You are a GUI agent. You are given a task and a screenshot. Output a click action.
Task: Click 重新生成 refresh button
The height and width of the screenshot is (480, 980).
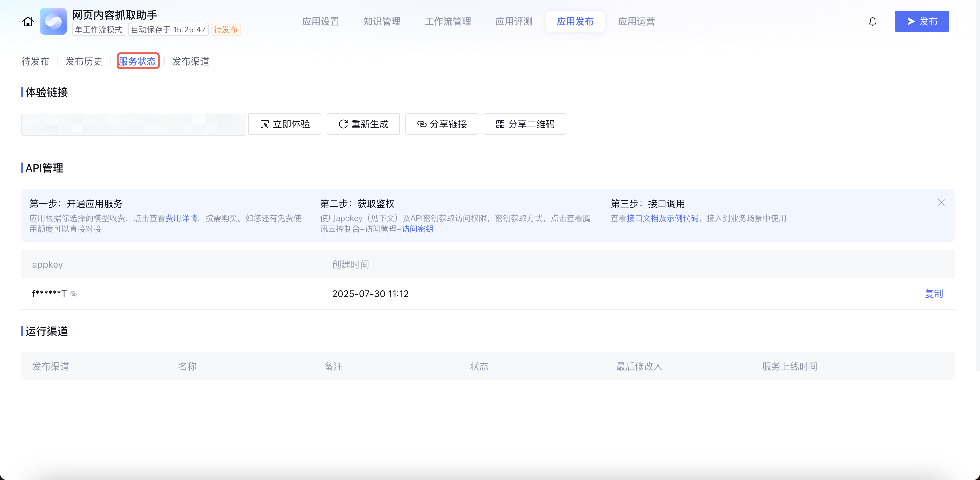(363, 124)
